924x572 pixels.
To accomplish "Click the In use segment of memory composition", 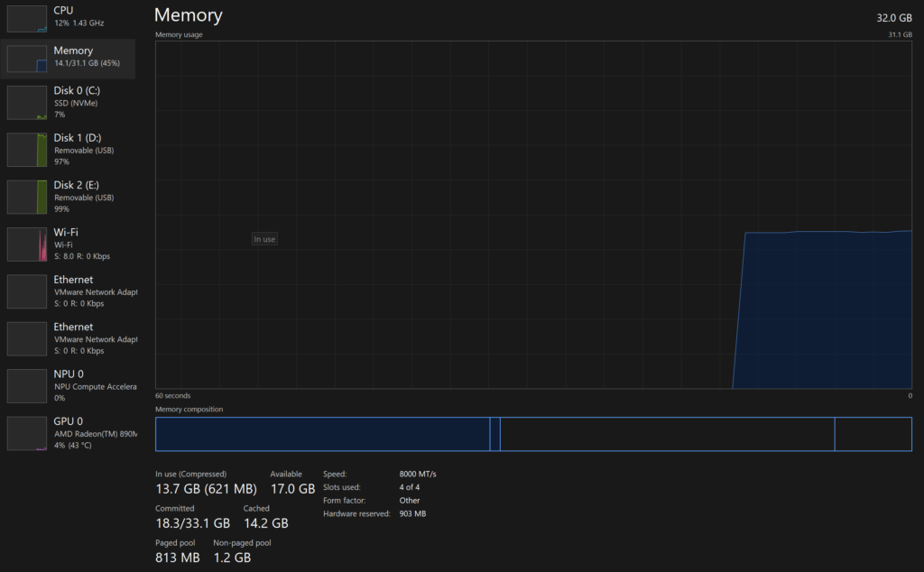I will pos(322,434).
